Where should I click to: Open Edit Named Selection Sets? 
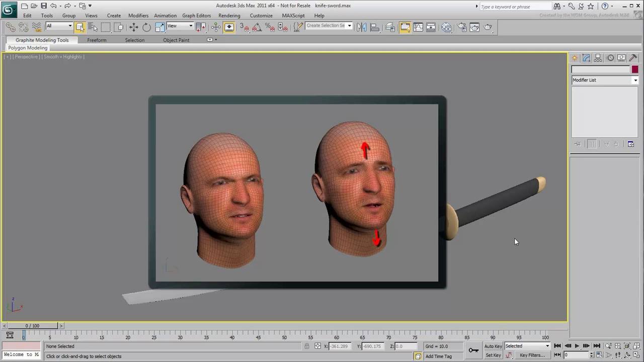298,27
